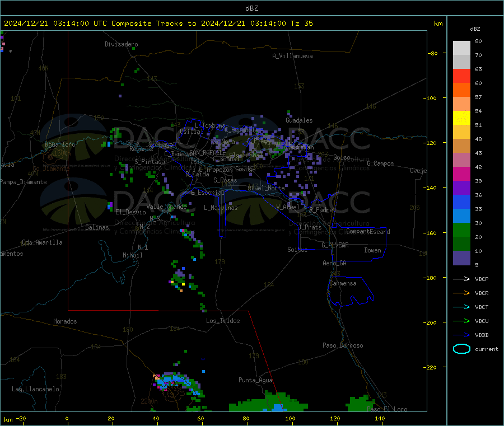Click the Valle_Grande map label
The width and height of the screenshot is (504, 426).
point(166,207)
